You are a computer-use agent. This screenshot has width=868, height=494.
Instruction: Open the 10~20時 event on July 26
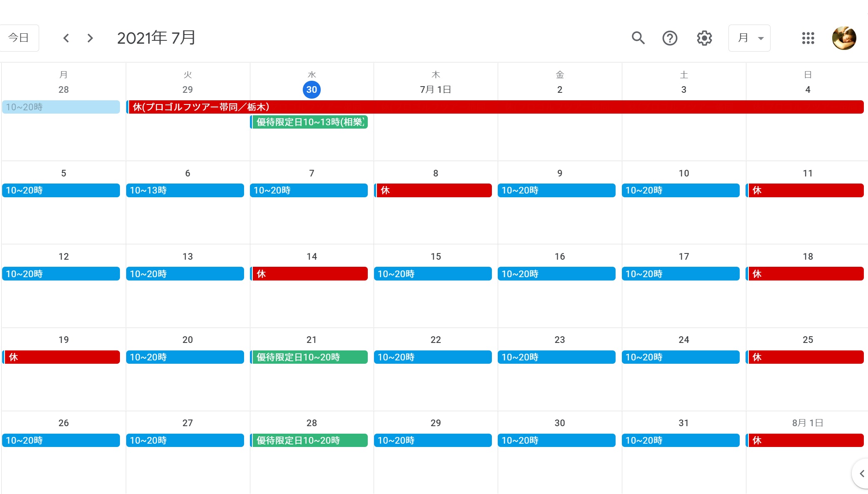pyautogui.click(x=61, y=440)
